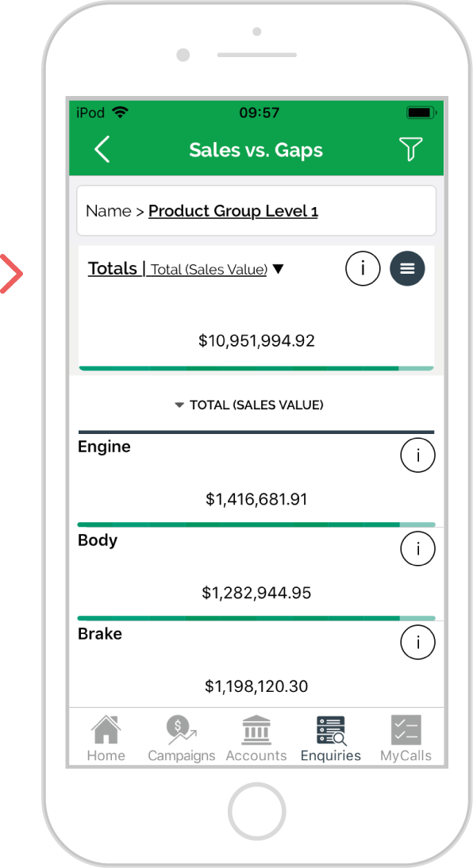Select the Enquiries tab
The image size is (473, 868).
click(x=331, y=739)
